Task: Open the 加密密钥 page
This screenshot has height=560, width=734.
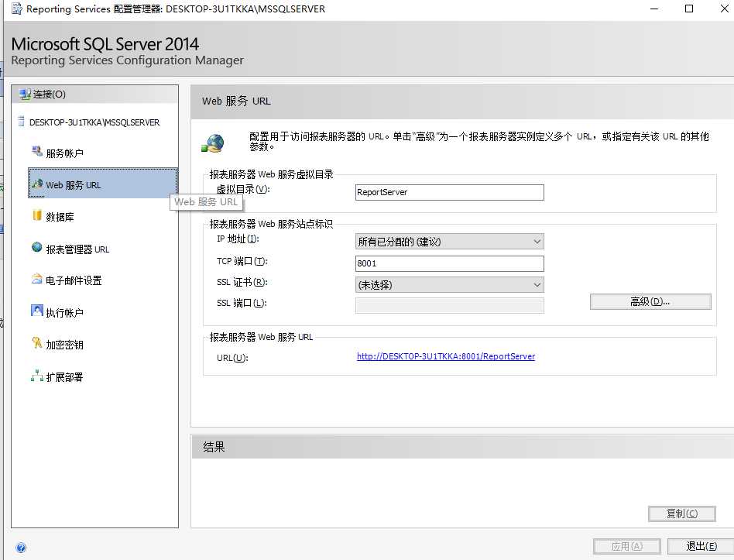Action: 64,345
